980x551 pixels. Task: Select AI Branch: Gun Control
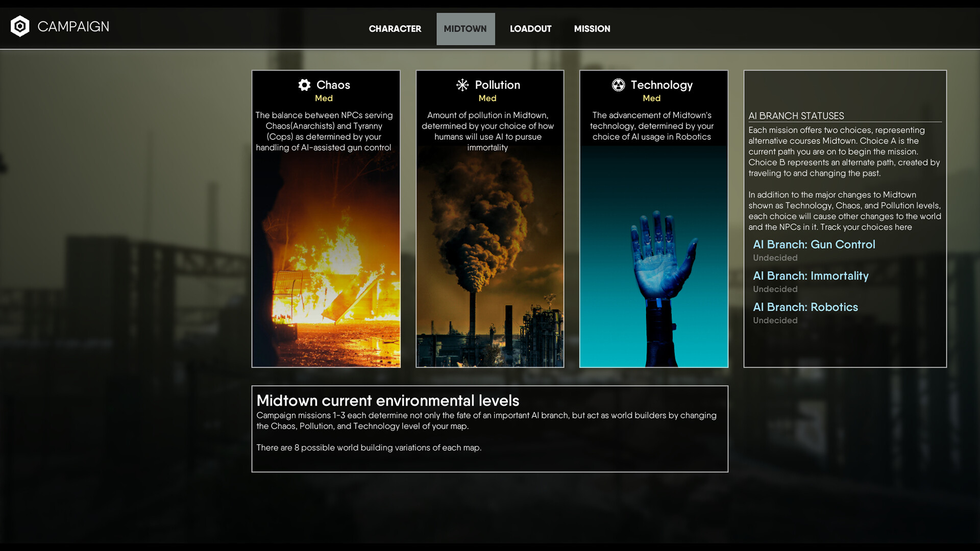[814, 244]
